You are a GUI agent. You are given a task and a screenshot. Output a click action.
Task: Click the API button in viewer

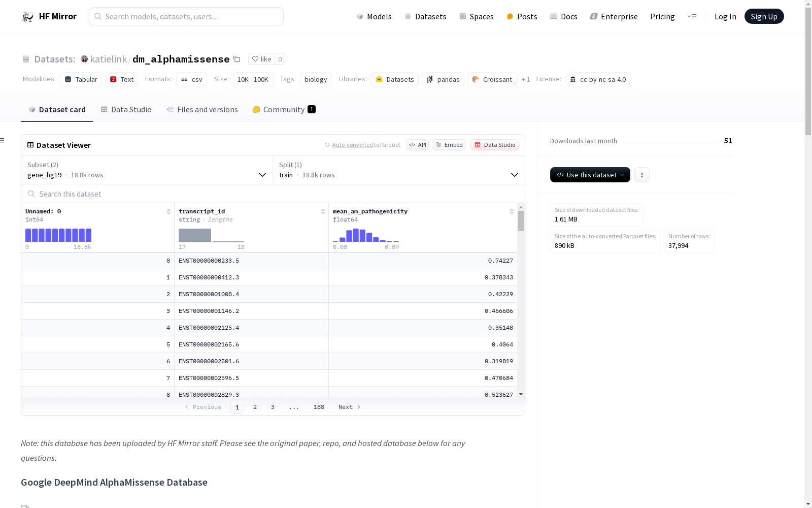[x=418, y=145]
